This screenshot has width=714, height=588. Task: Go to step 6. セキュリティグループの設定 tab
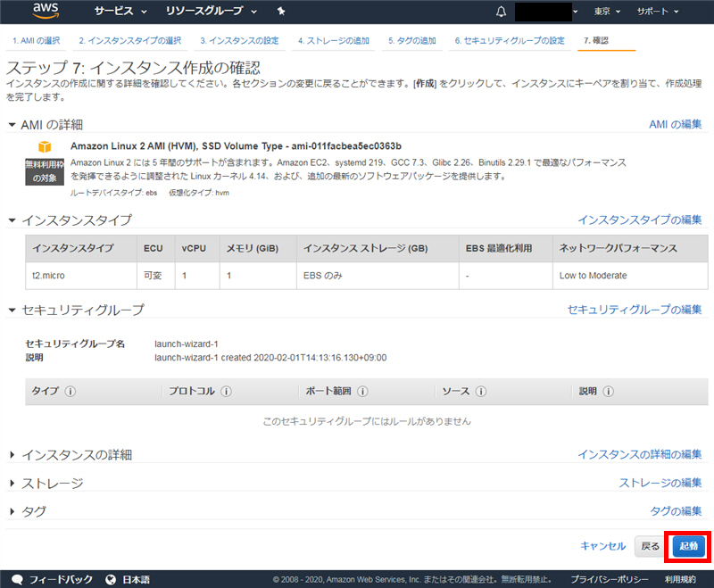click(x=510, y=40)
